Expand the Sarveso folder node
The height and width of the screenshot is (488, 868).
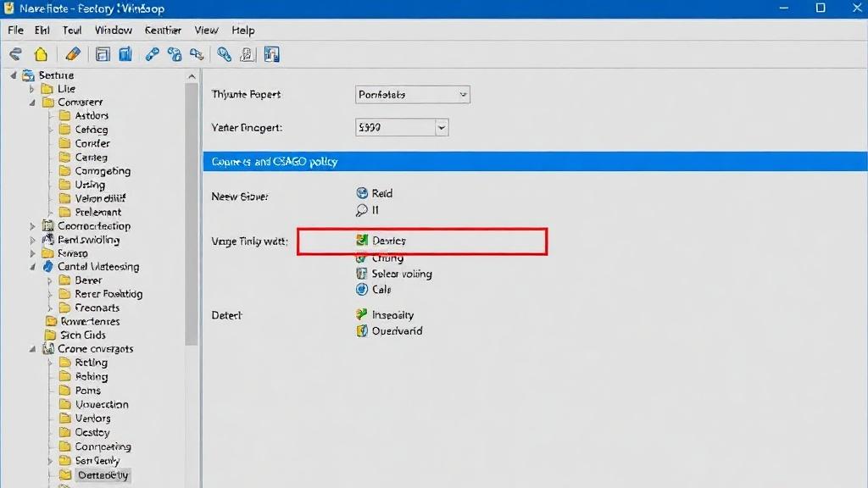32,253
